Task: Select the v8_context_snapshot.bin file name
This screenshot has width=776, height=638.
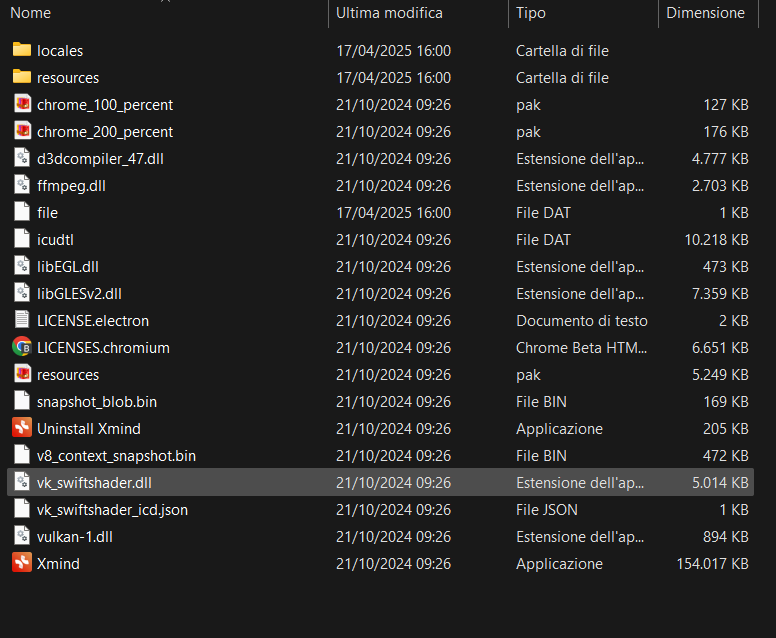Action: click(x=116, y=455)
